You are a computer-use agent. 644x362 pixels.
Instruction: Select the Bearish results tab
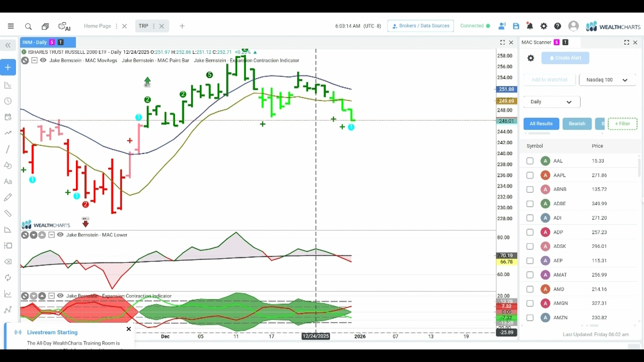click(577, 124)
